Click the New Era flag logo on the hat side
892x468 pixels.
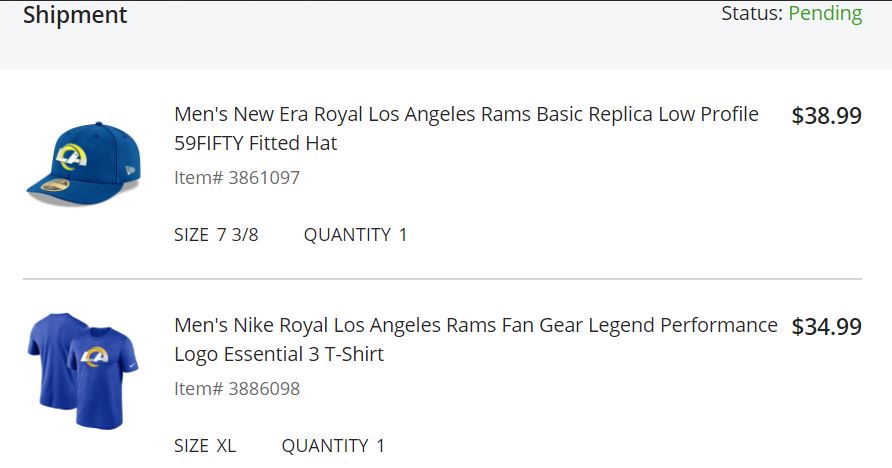(131, 169)
